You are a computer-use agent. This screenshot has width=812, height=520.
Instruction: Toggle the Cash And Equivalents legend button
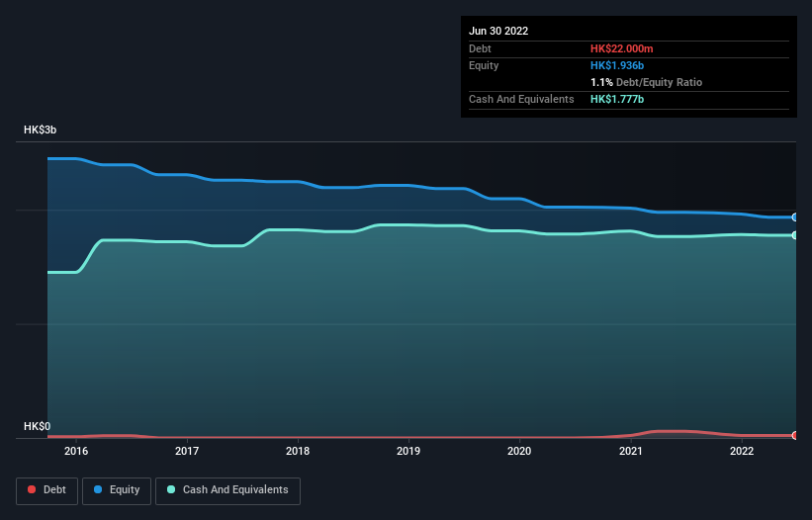(227, 490)
